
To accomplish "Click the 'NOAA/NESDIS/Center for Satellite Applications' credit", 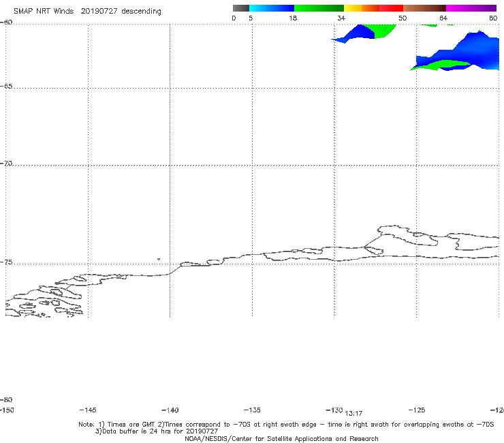I will [281, 438].
